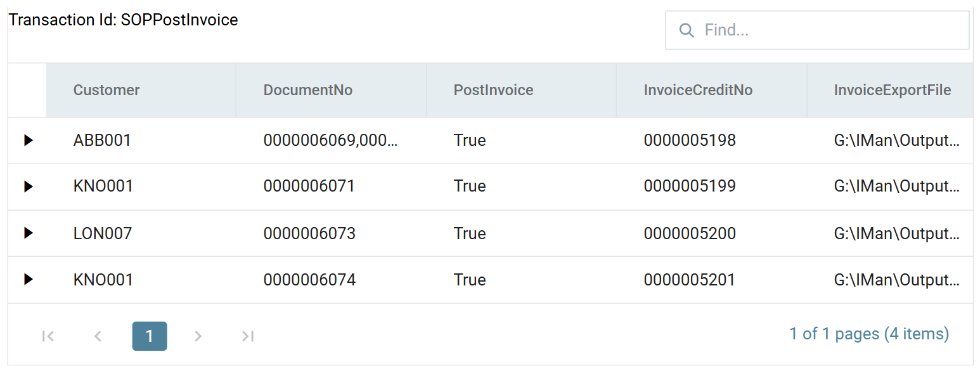Screen dimensions: 980x392
Task: Go to the previous page
Action: pyautogui.click(x=98, y=336)
